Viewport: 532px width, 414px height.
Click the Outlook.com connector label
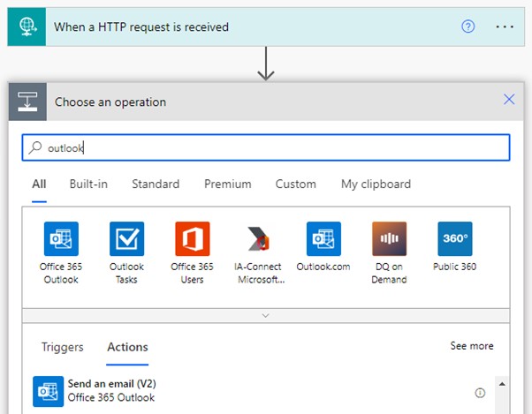click(x=323, y=267)
